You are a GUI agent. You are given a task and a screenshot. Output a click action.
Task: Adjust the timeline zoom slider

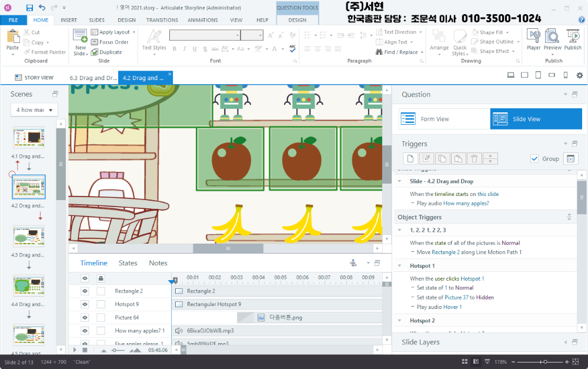113,350
